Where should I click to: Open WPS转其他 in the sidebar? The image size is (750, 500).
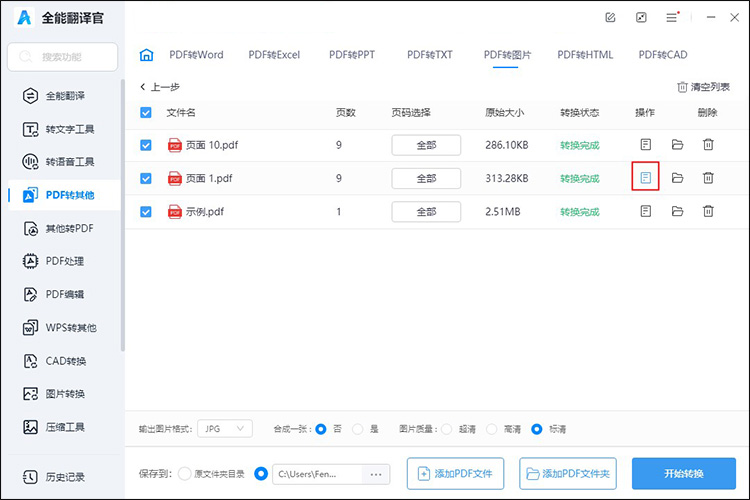tap(62, 328)
